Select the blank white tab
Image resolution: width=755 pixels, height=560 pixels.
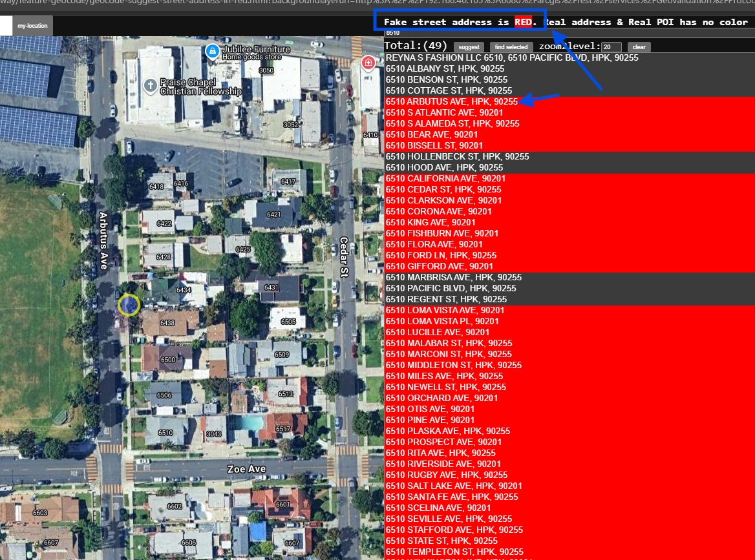click(6, 26)
